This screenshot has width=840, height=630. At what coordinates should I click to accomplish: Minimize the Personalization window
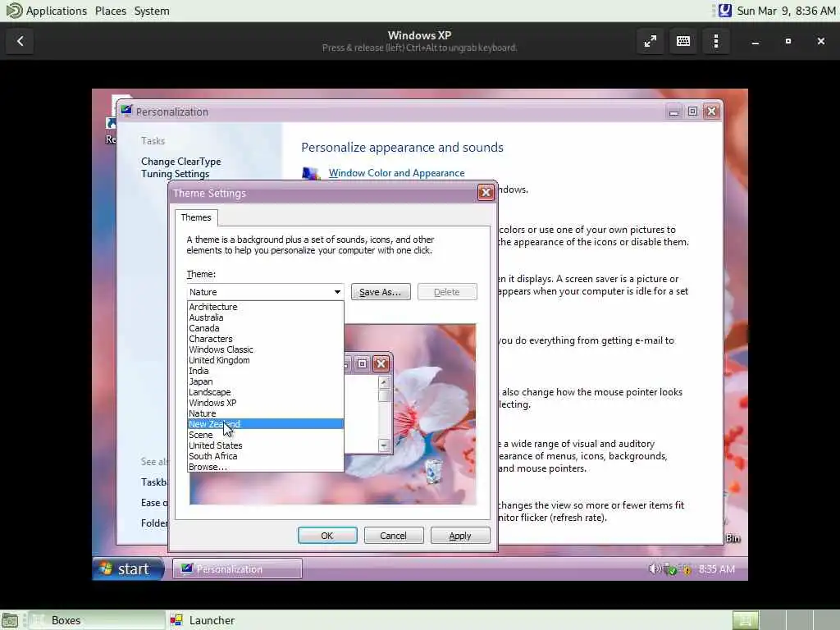(674, 112)
